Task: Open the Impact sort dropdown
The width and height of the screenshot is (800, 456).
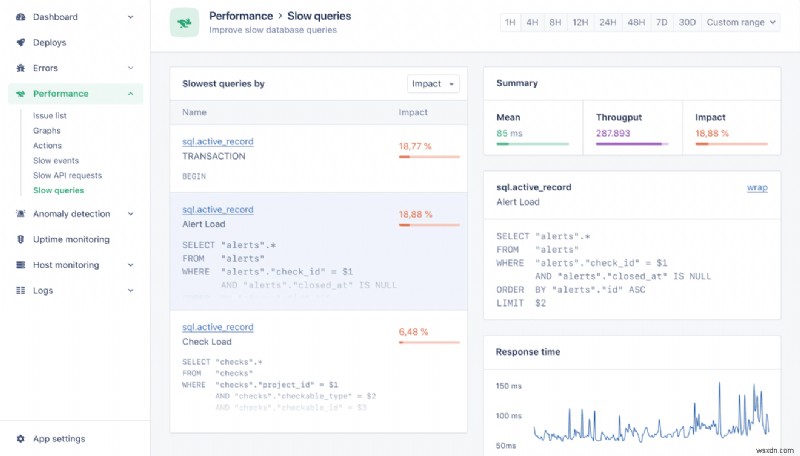Action: (x=433, y=84)
